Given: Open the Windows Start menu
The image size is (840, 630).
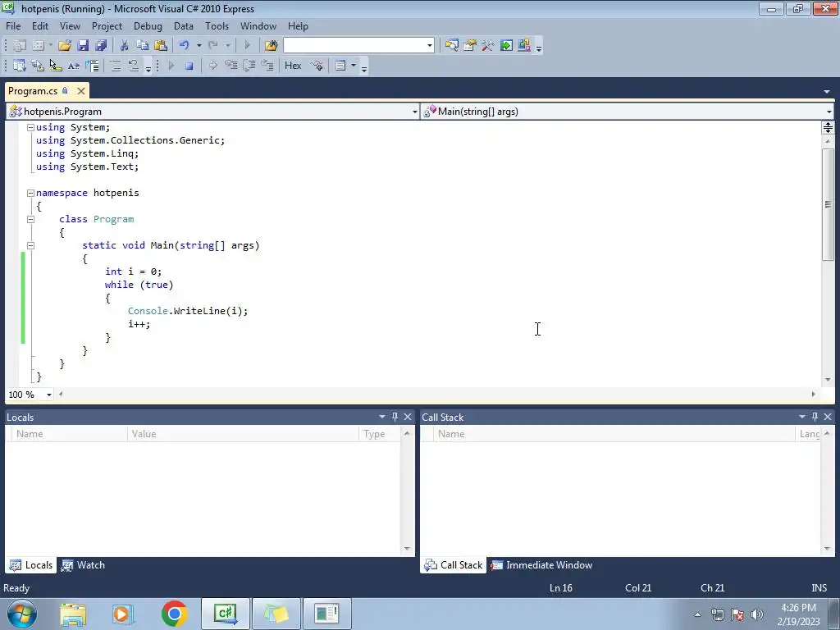Looking at the screenshot, I should 21,614.
